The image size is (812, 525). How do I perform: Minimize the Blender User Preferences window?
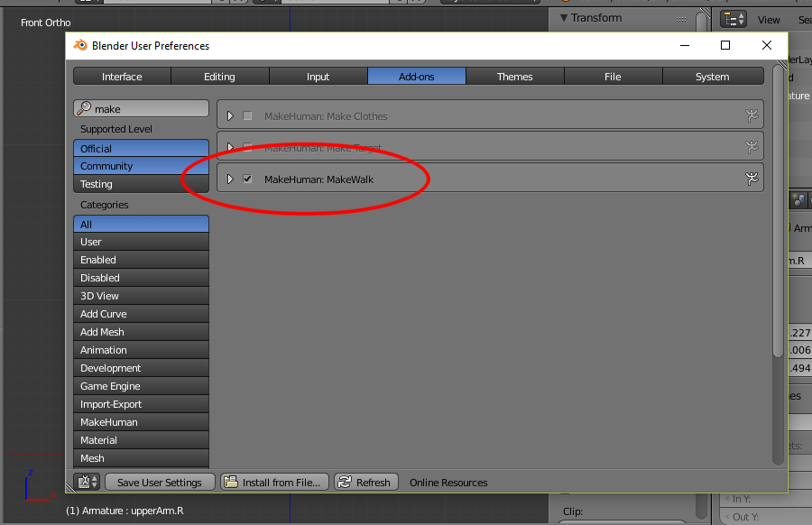click(x=685, y=46)
